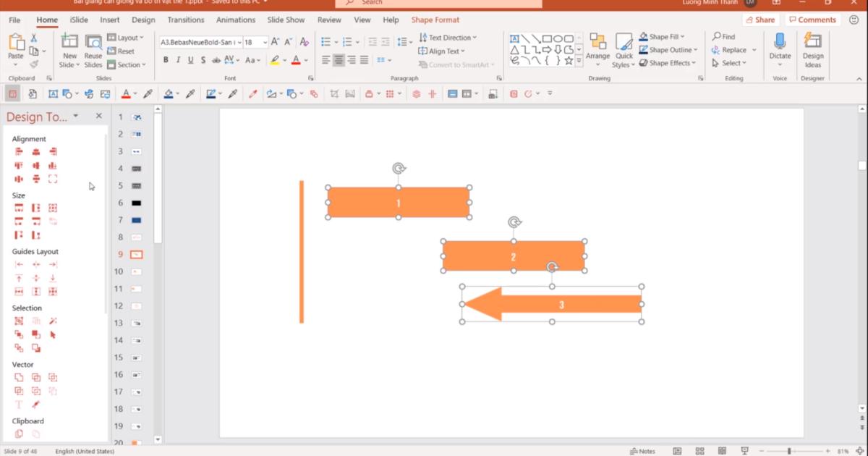Click the Cut scissors icon

point(33,38)
